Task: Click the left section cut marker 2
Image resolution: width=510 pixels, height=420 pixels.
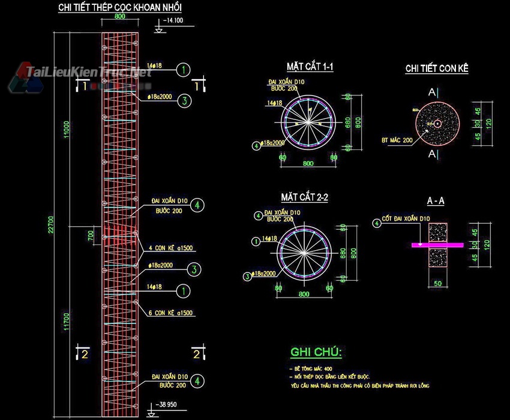Action: coord(84,354)
